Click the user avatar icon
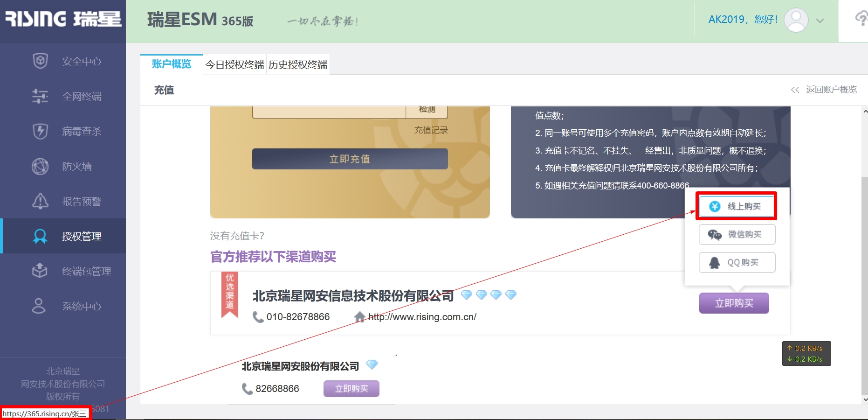 796,20
